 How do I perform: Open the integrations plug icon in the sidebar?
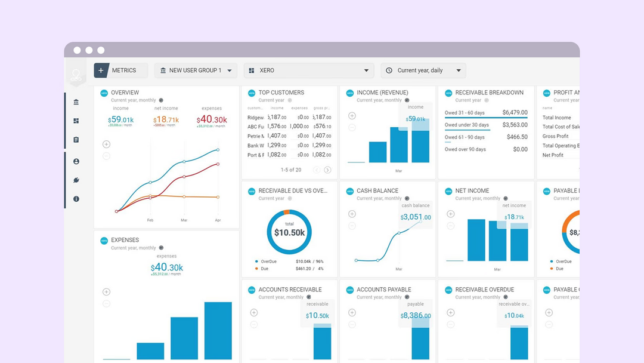(x=76, y=180)
